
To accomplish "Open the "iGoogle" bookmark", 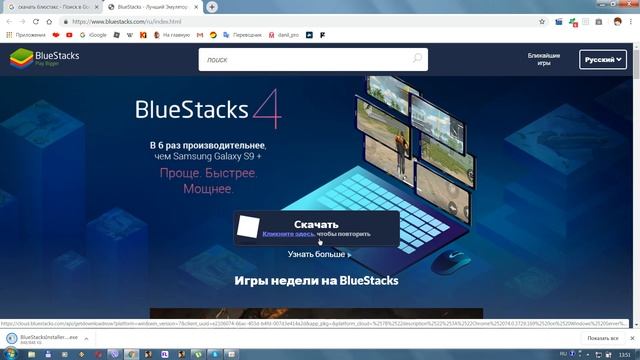I will click(93, 35).
